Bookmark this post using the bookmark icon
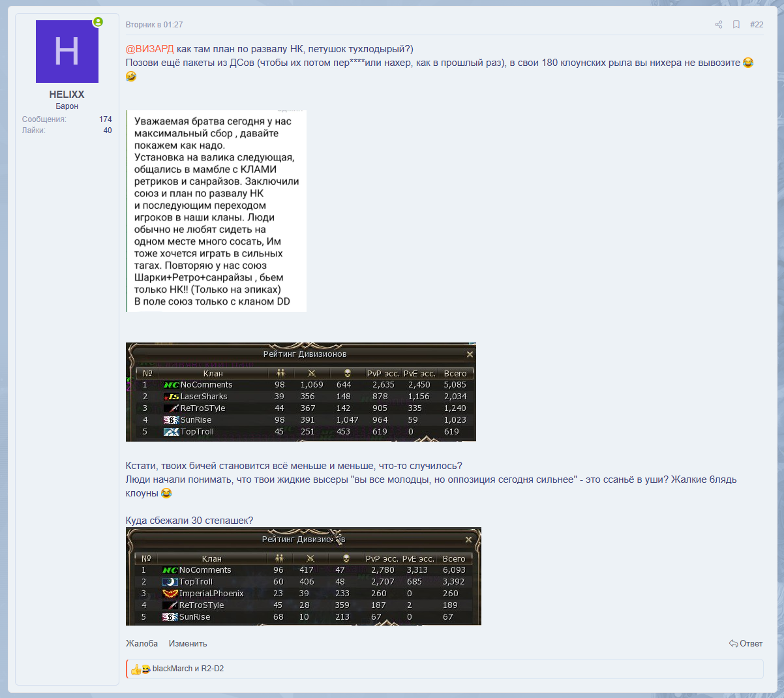 pyautogui.click(x=736, y=25)
